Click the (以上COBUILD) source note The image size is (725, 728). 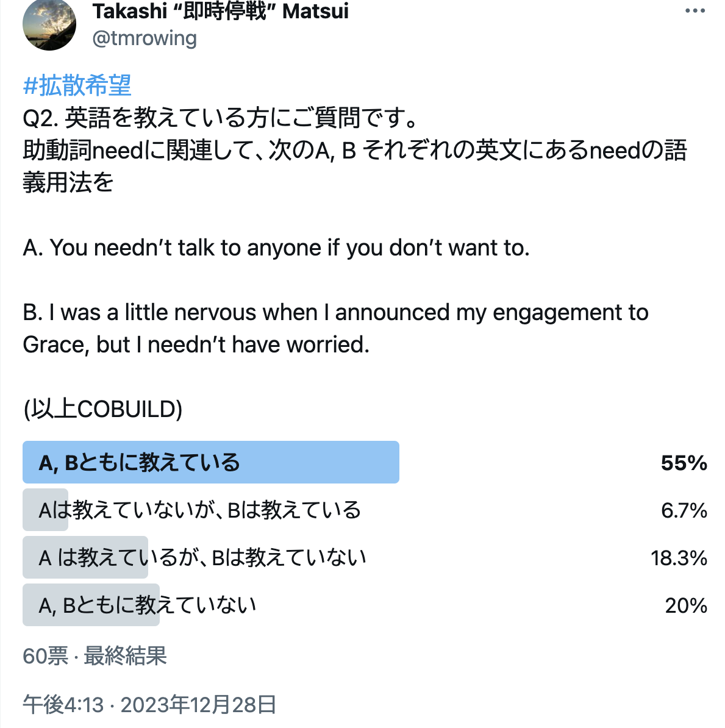(102, 409)
